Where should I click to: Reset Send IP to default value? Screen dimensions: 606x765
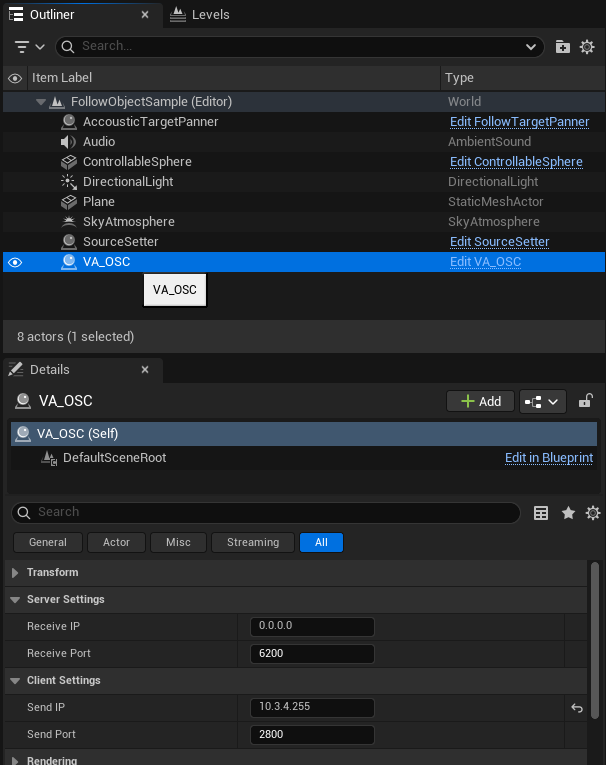click(577, 708)
